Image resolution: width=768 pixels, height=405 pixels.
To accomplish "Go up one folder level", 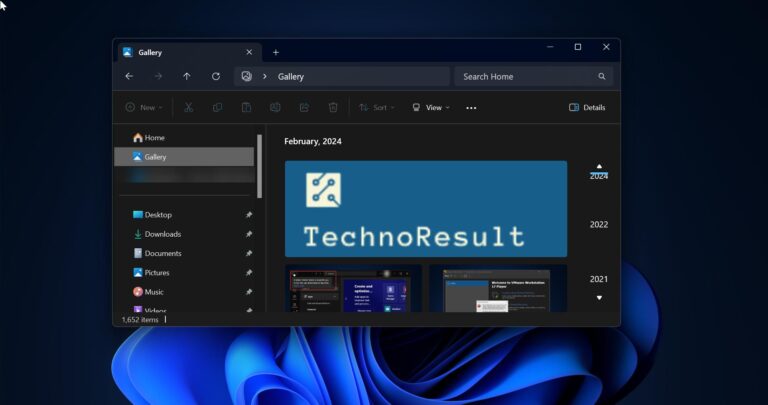I will coord(187,76).
